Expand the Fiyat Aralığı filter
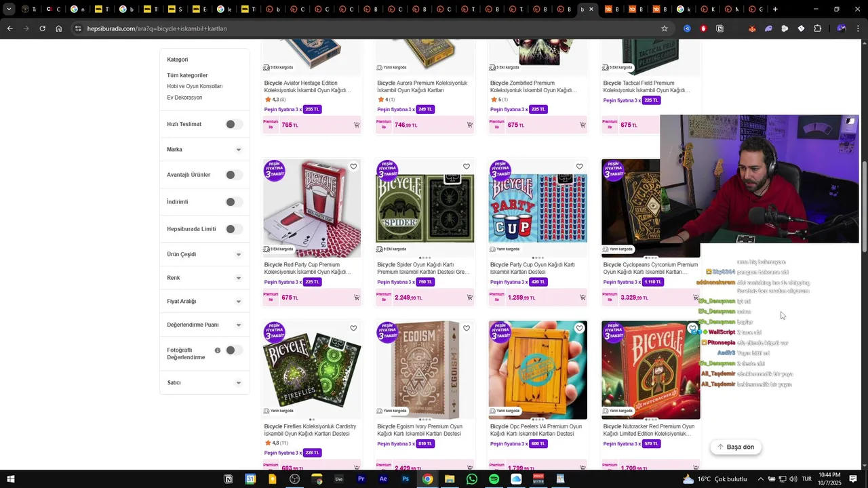 204,302
